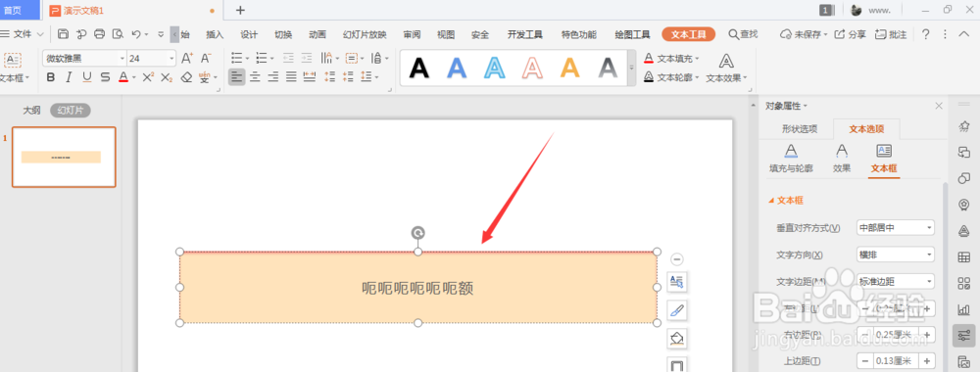Choose the black solid A text style
Image resolution: width=980 pixels, height=372 pixels.
pyautogui.click(x=419, y=68)
